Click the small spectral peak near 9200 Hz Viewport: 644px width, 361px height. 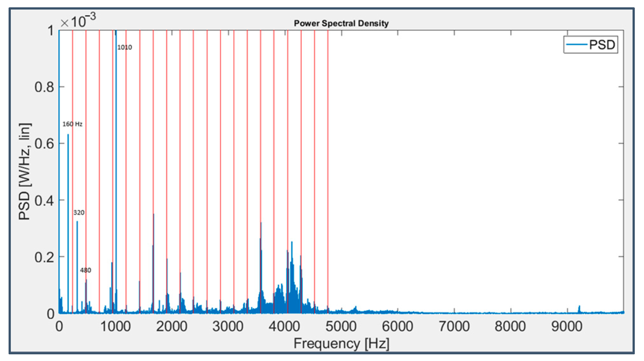point(579,309)
